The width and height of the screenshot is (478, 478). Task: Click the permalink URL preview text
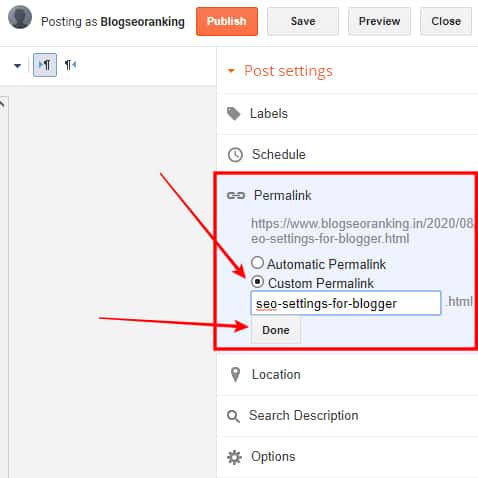pyautogui.click(x=363, y=231)
